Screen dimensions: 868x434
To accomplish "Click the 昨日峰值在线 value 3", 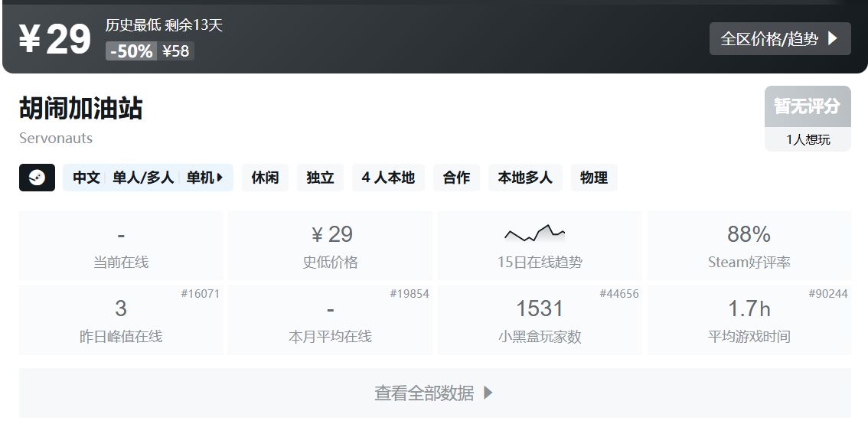I will coord(121,308).
